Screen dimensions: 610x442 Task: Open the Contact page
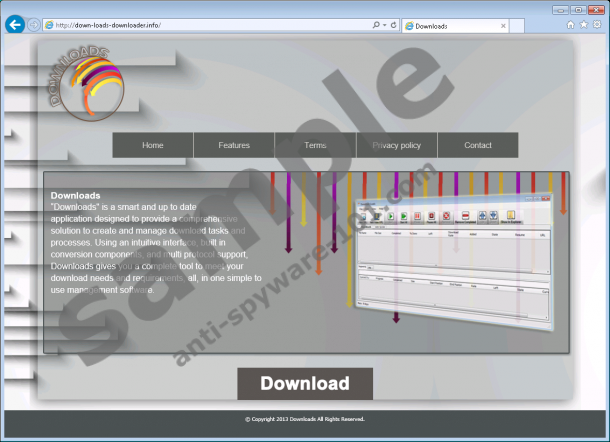pyautogui.click(x=478, y=145)
